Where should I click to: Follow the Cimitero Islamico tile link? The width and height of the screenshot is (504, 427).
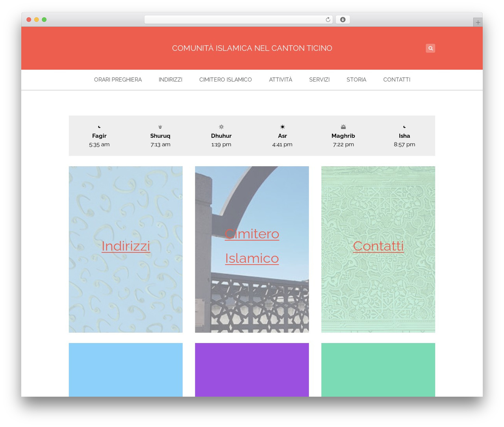pyautogui.click(x=252, y=246)
